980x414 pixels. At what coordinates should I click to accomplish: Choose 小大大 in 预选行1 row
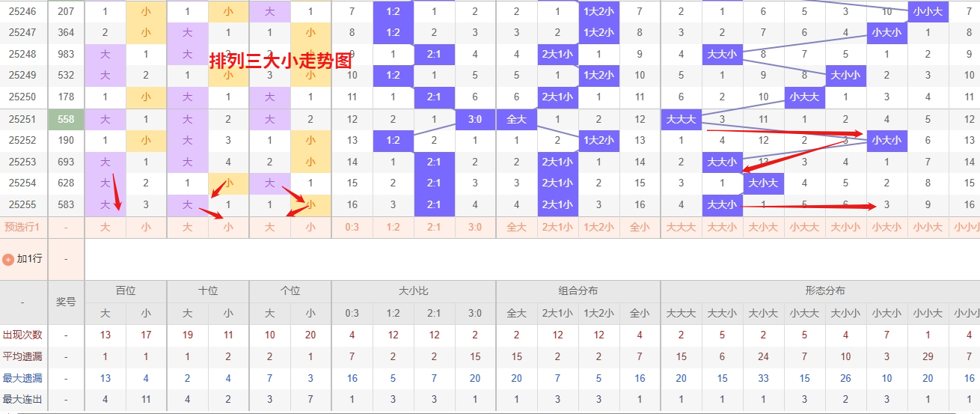(804, 227)
